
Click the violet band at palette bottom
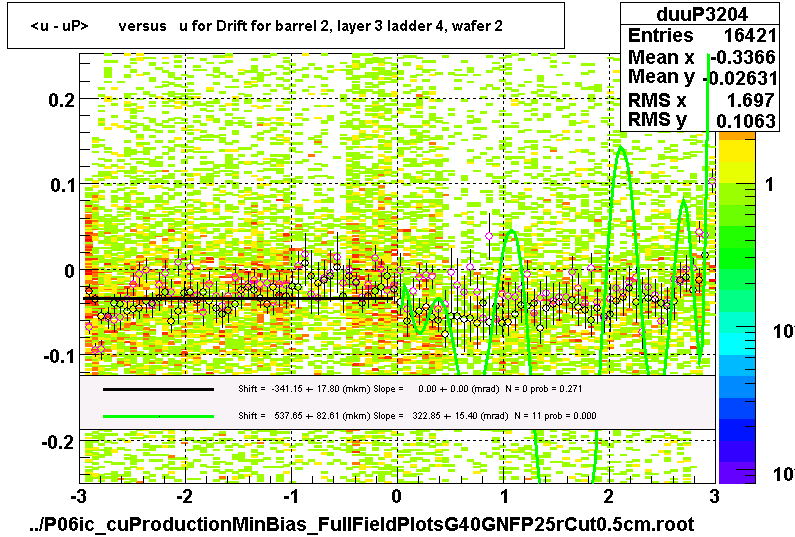736,473
